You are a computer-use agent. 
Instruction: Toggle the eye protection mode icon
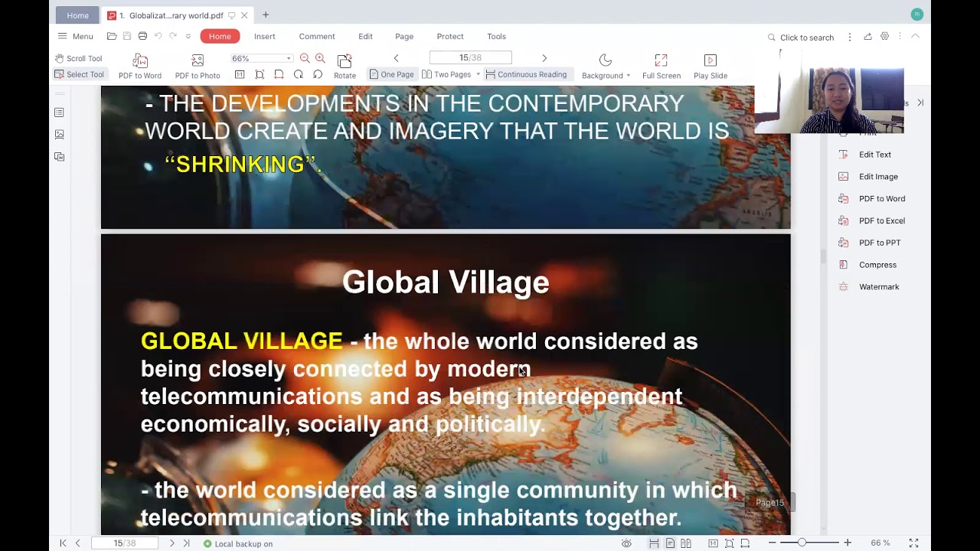626,543
